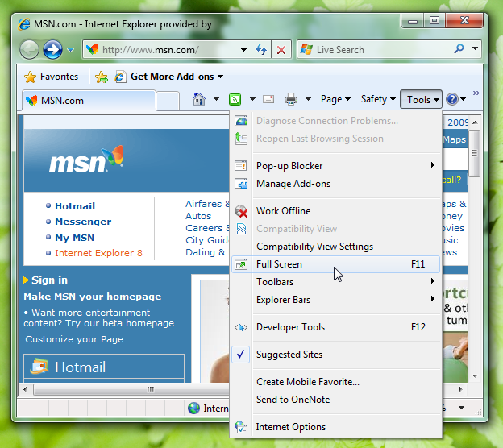This screenshot has height=448, width=503.
Task: Open the Favorites star button
Action: [51, 77]
